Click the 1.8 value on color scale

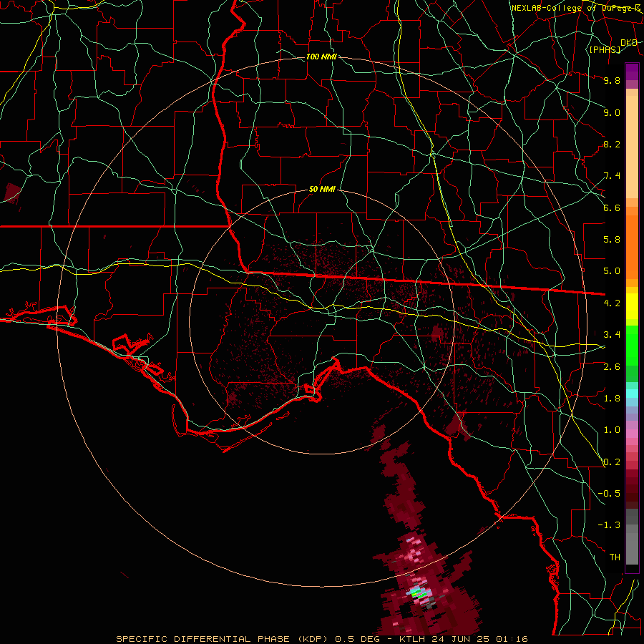[x=612, y=399]
